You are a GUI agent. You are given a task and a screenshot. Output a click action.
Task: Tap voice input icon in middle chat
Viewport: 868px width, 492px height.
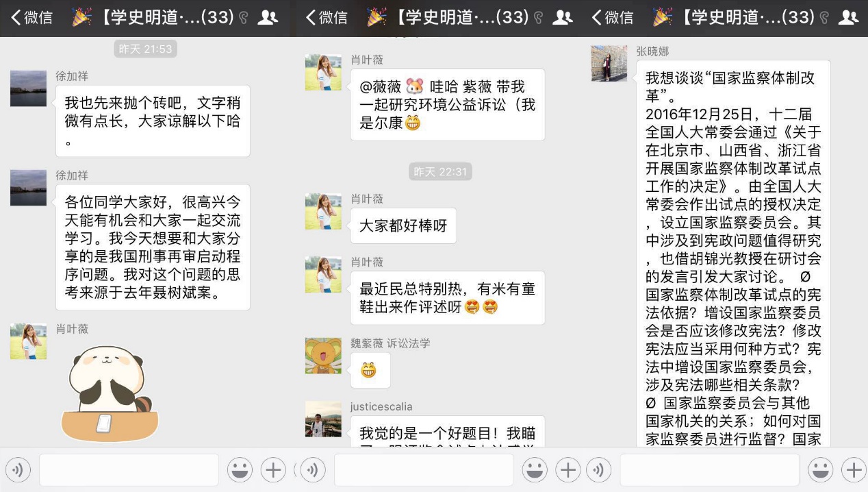click(x=314, y=470)
